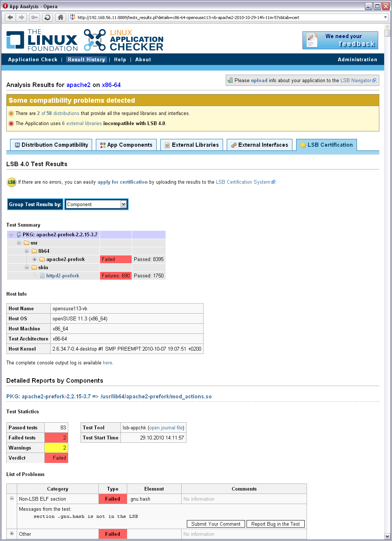Click the Opera icon in title bar

(x=5, y=6)
